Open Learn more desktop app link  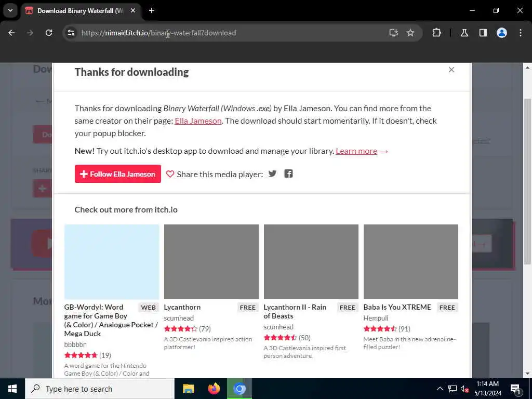(356, 151)
